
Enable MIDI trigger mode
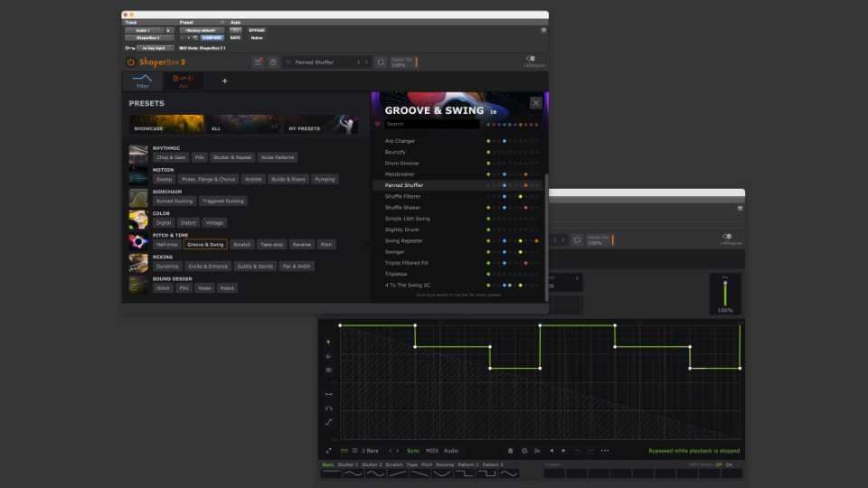coord(432,451)
